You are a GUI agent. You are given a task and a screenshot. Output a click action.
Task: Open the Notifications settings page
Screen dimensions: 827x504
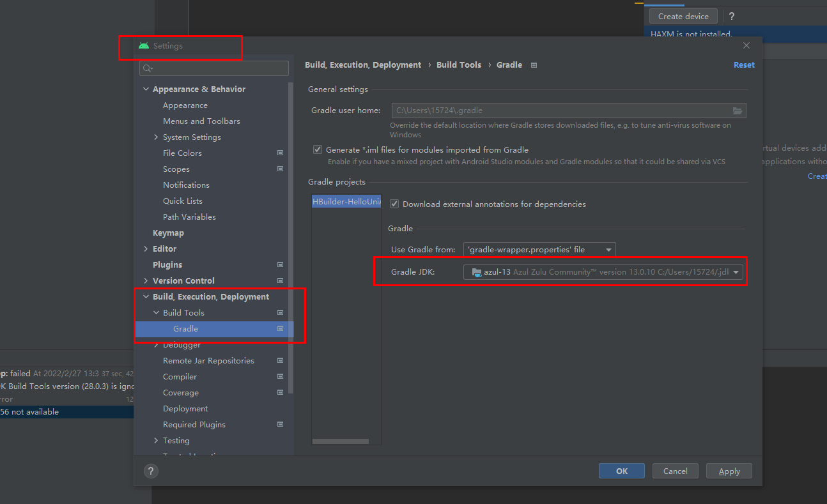click(x=186, y=185)
